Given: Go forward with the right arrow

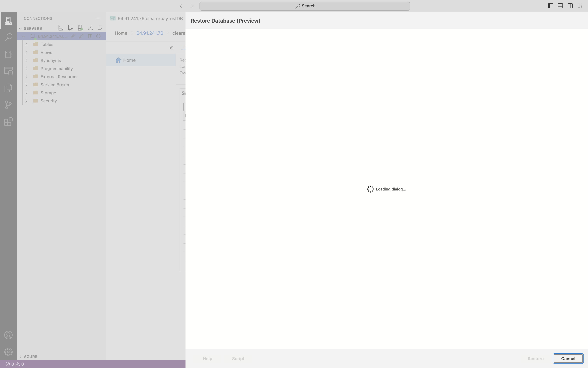Looking at the screenshot, I should pyautogui.click(x=191, y=6).
